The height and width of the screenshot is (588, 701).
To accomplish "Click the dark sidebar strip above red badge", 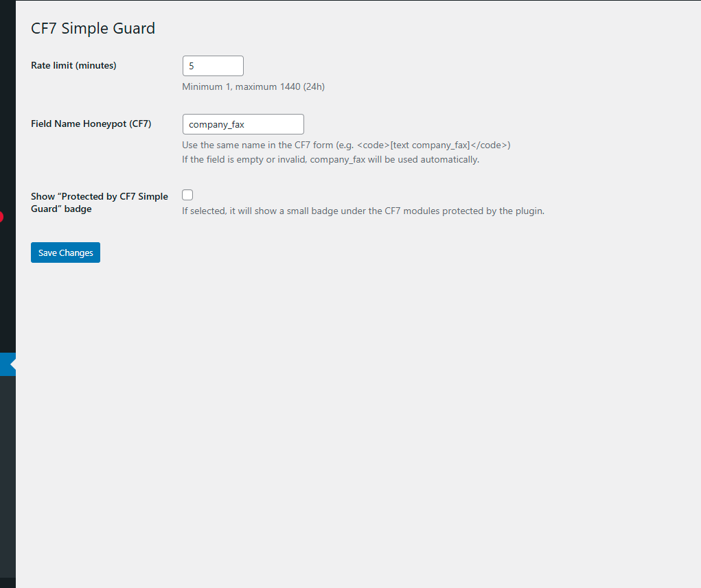I will pos(8,103).
